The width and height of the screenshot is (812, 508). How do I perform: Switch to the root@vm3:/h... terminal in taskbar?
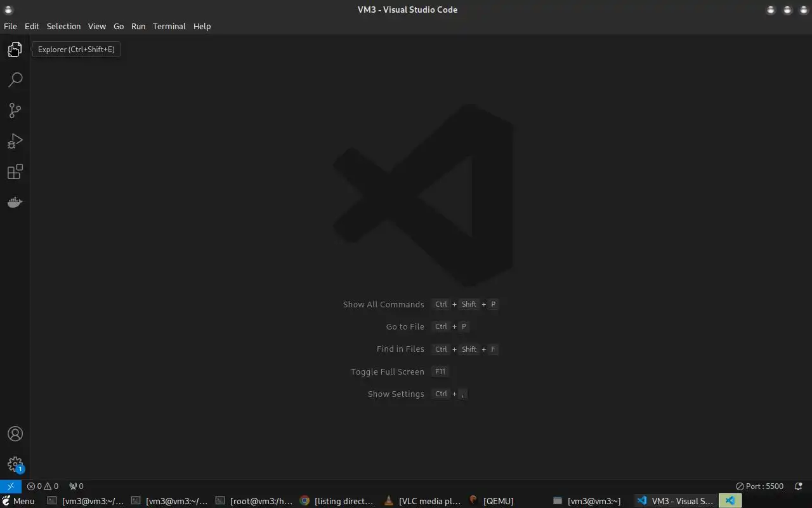pyautogui.click(x=254, y=501)
